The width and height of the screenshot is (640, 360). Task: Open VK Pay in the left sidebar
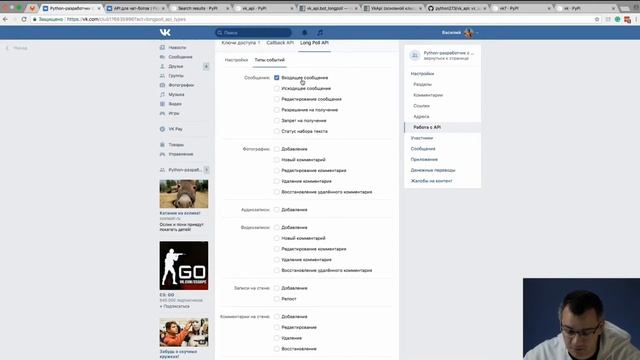tap(176, 129)
